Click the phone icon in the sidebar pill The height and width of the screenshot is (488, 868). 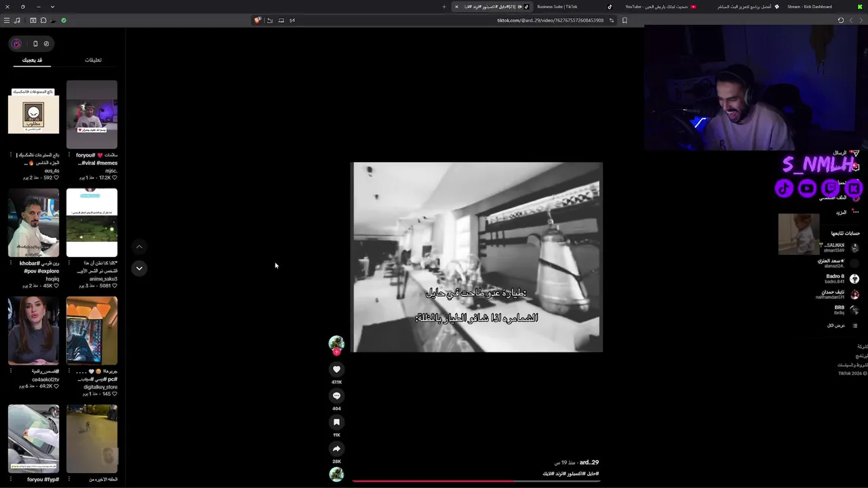[35, 43]
